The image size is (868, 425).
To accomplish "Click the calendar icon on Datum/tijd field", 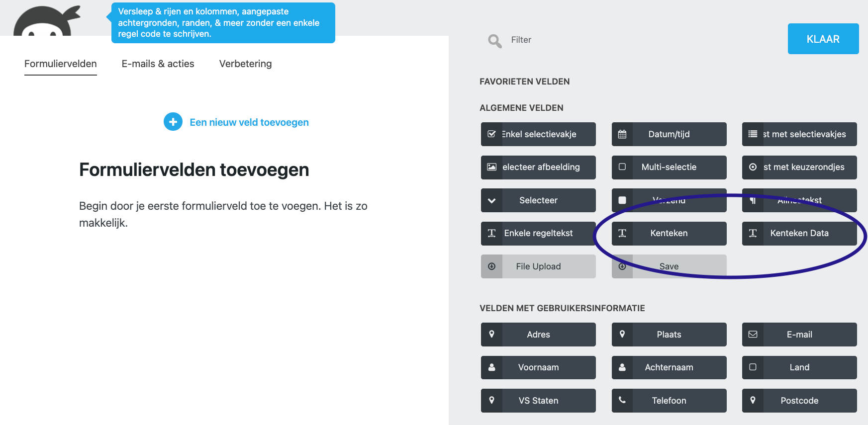I will [622, 134].
